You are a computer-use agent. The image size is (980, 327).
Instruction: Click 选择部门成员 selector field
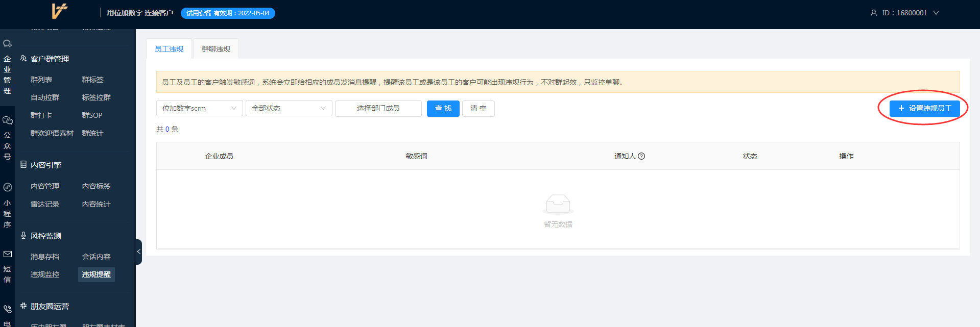[378, 108]
